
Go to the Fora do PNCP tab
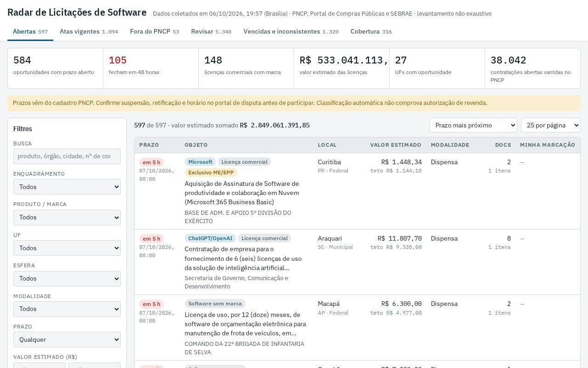coord(154,32)
